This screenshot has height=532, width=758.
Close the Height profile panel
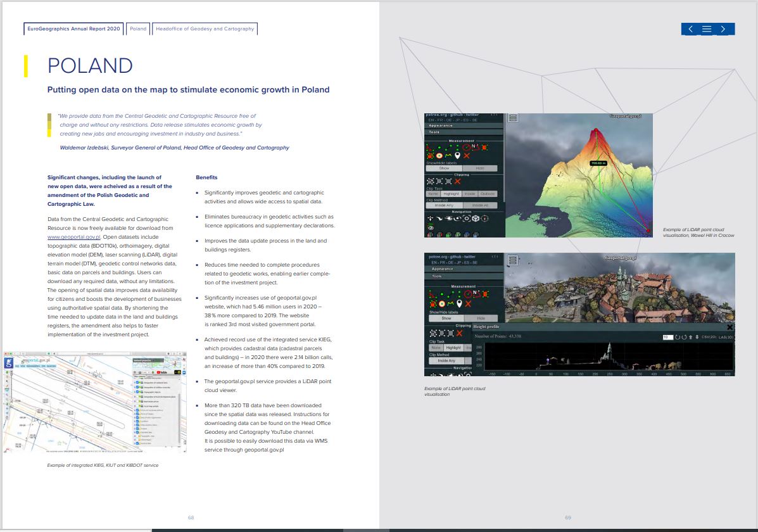730,327
